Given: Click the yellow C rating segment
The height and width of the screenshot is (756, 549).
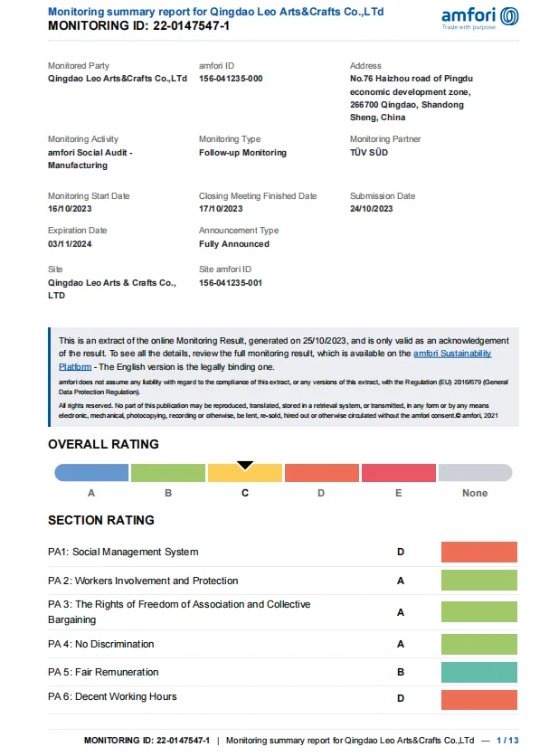Looking at the screenshot, I should click(245, 472).
